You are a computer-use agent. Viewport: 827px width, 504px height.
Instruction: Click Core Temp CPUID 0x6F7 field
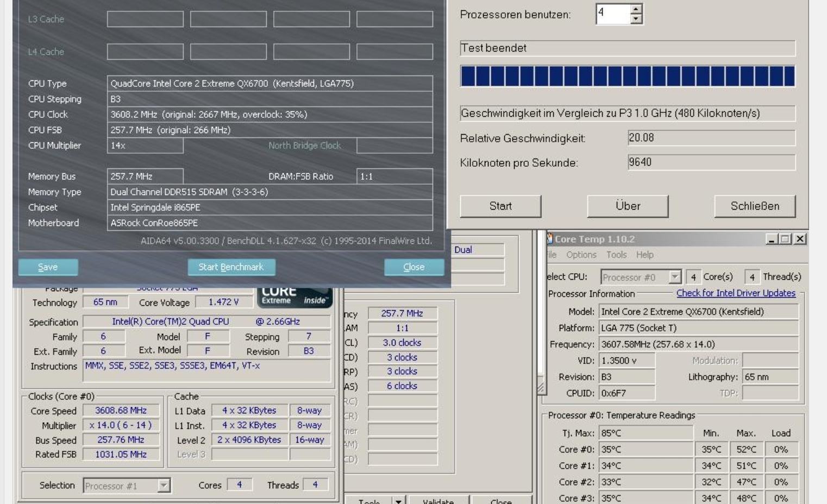[x=627, y=393]
